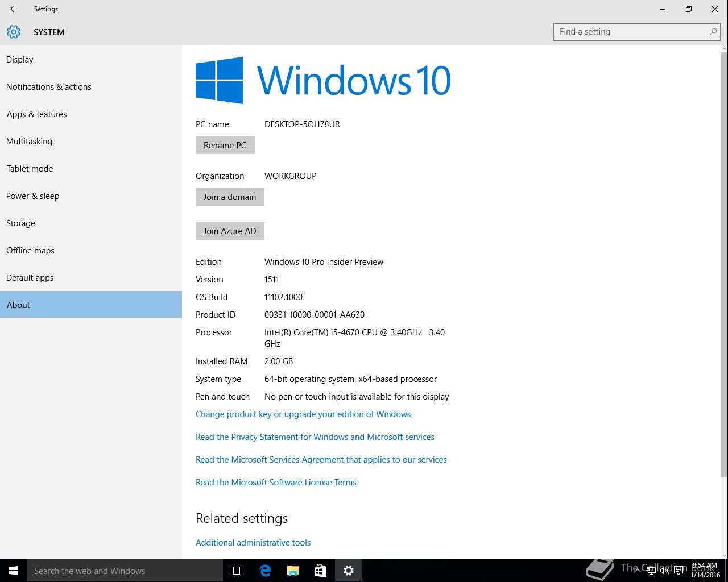
Task: Launch Microsoft Edge from the taskbar
Action: coord(264,571)
